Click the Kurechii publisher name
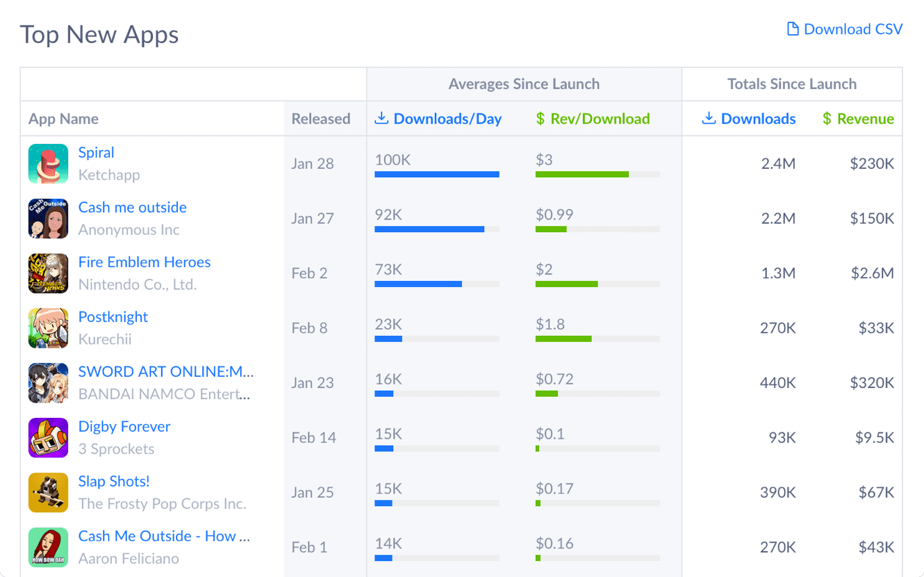Image resolution: width=924 pixels, height=577 pixels. coord(105,339)
